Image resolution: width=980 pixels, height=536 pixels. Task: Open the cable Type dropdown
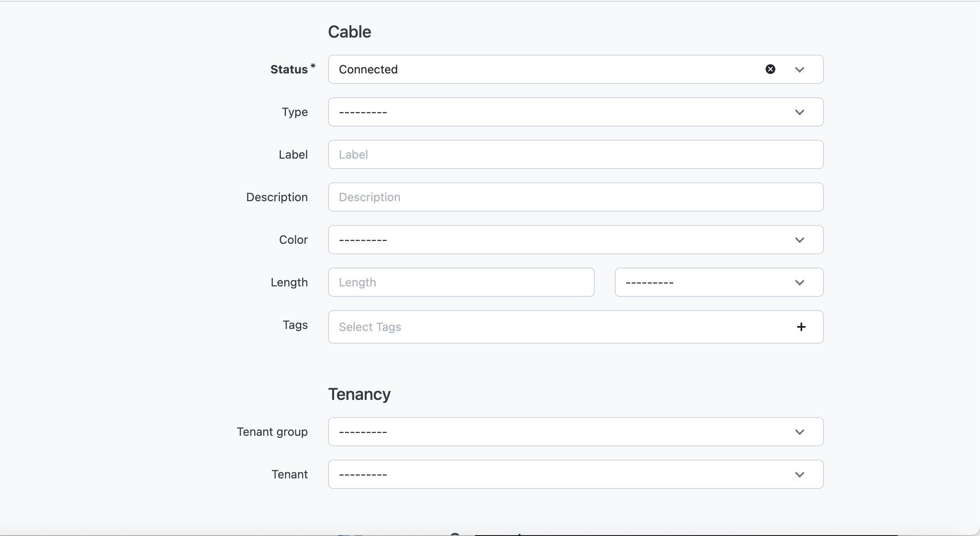(x=543, y=112)
